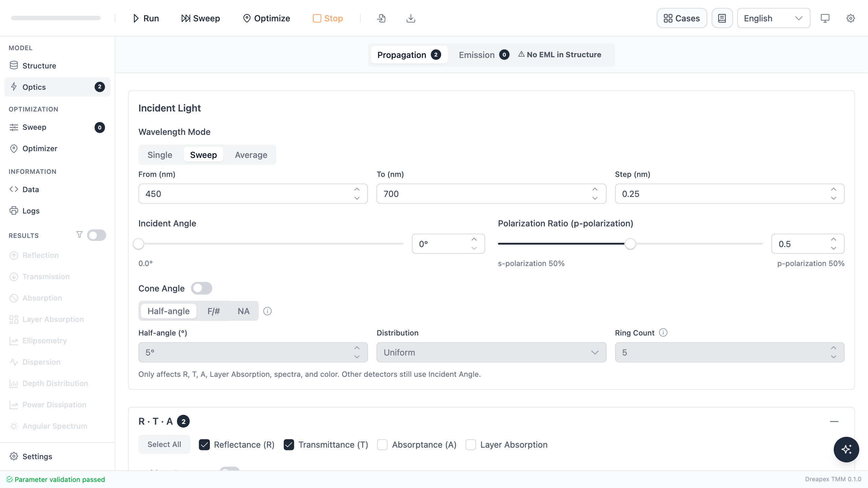Uncheck the Reflectance (R) checkbox
This screenshot has width=868, height=488.
click(204, 445)
